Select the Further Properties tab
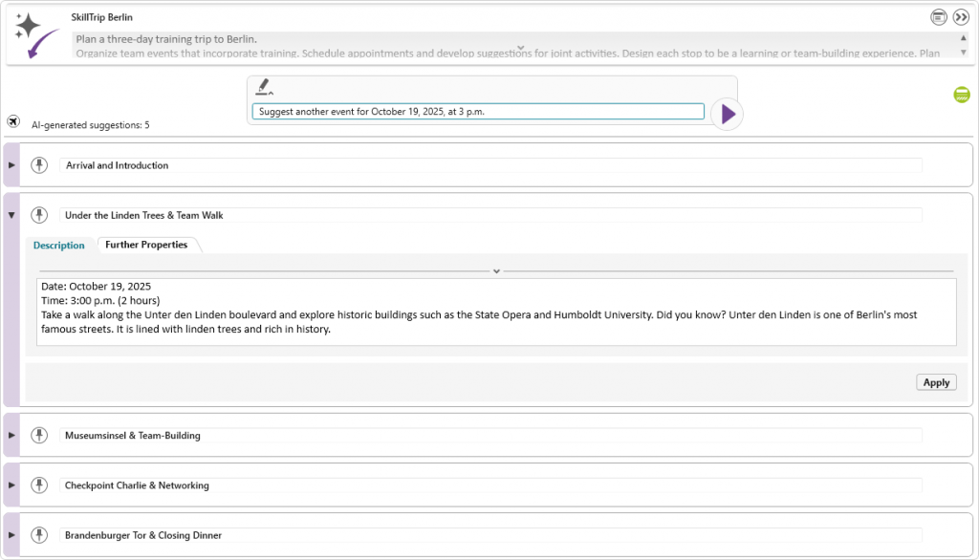 tap(146, 246)
